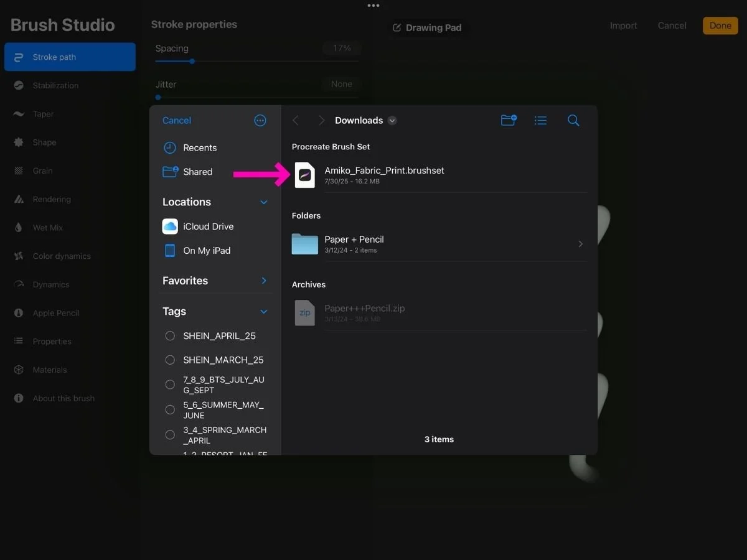Select the 5_6_SUMMER_MAY_JUNE tag circle
Image resolution: width=747 pixels, height=560 pixels.
tap(170, 409)
